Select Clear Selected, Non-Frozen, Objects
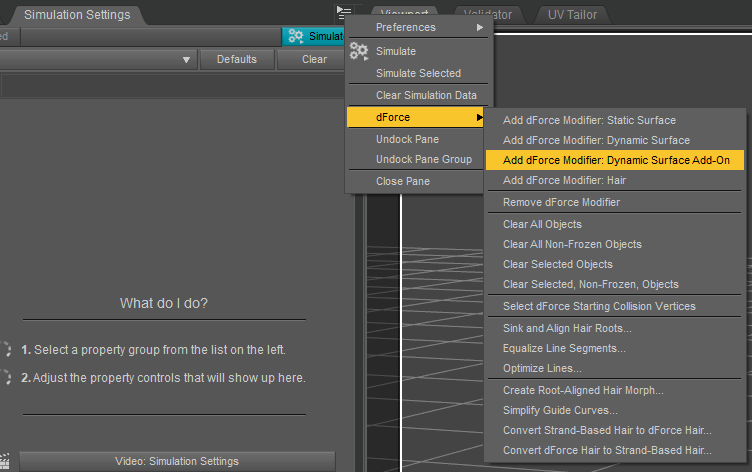752x472 pixels. point(614,284)
